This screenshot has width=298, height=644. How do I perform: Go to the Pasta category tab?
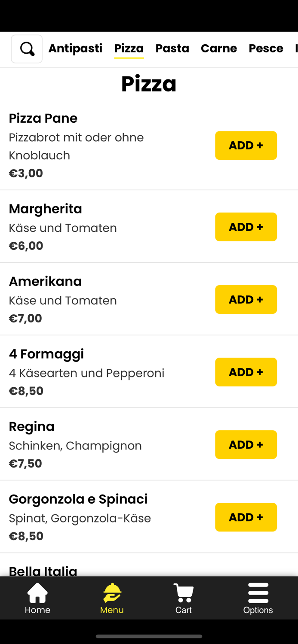point(172,49)
